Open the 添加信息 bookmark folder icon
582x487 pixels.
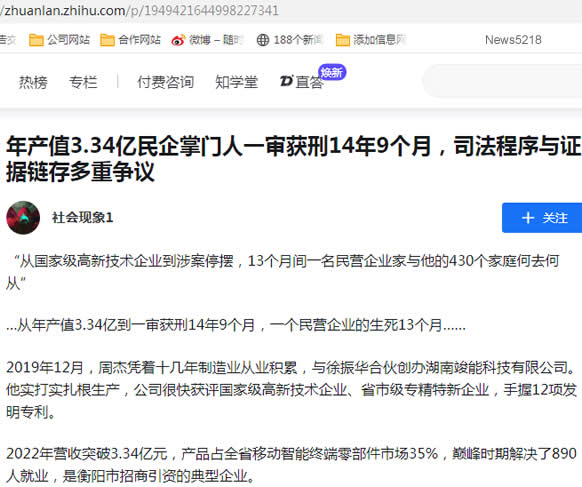tap(343, 40)
